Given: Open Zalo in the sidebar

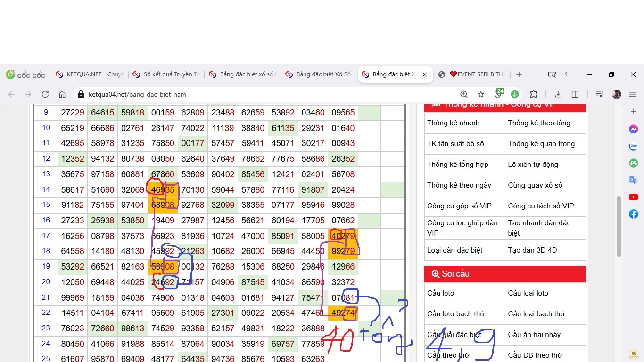Looking at the screenshot, I should pos(634,146).
